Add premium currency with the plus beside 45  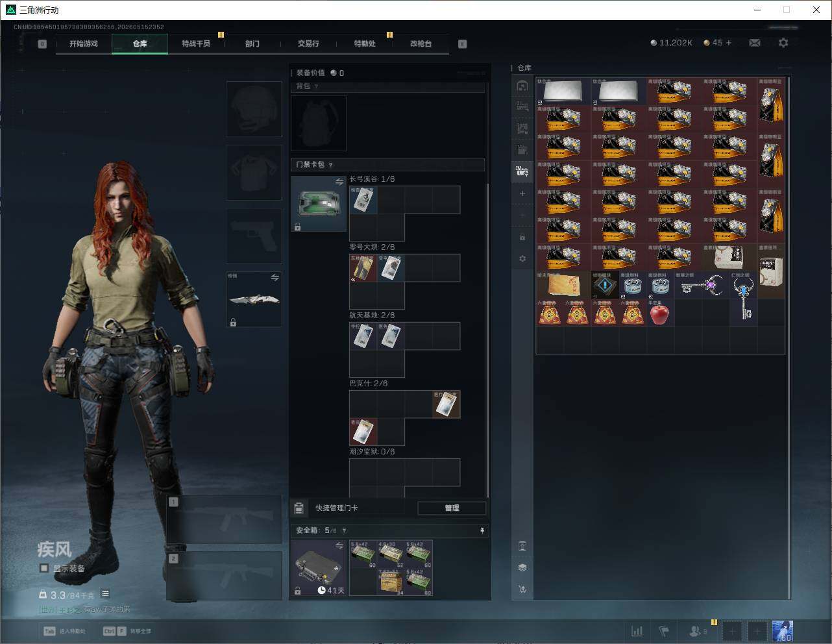pos(729,43)
